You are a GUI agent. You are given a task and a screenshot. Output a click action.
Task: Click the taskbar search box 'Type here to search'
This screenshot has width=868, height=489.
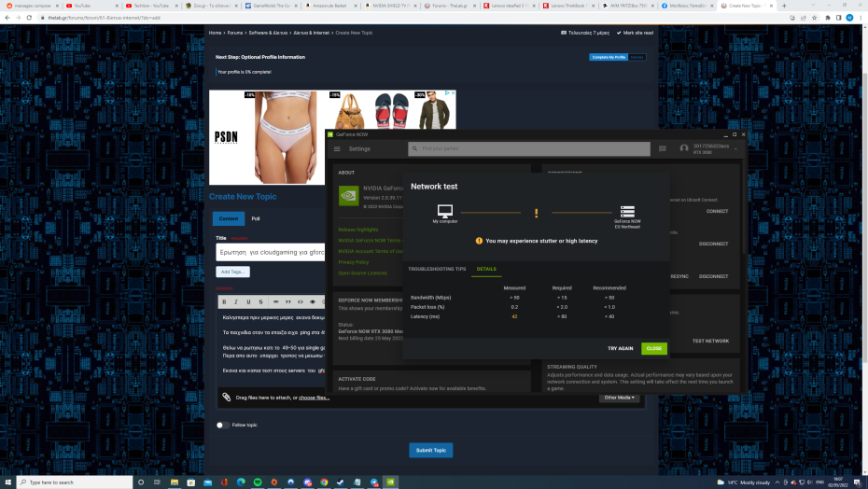75,482
